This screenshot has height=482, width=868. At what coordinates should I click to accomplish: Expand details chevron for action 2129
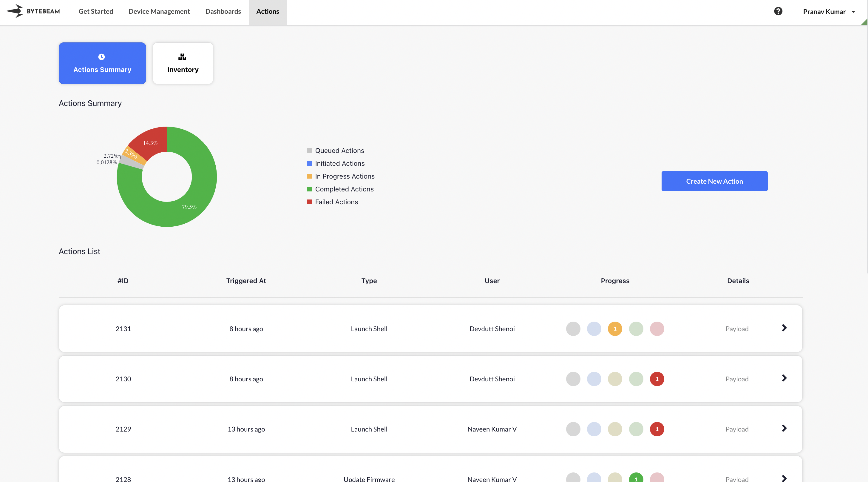pos(784,428)
